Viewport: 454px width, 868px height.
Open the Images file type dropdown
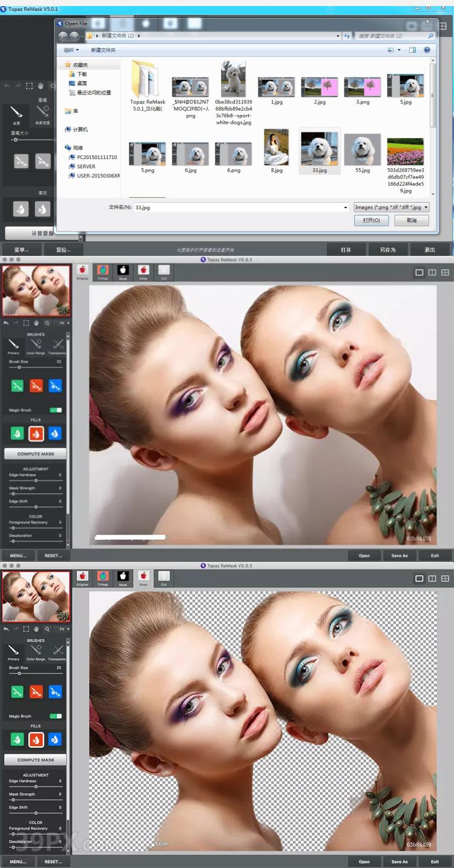pyautogui.click(x=392, y=207)
